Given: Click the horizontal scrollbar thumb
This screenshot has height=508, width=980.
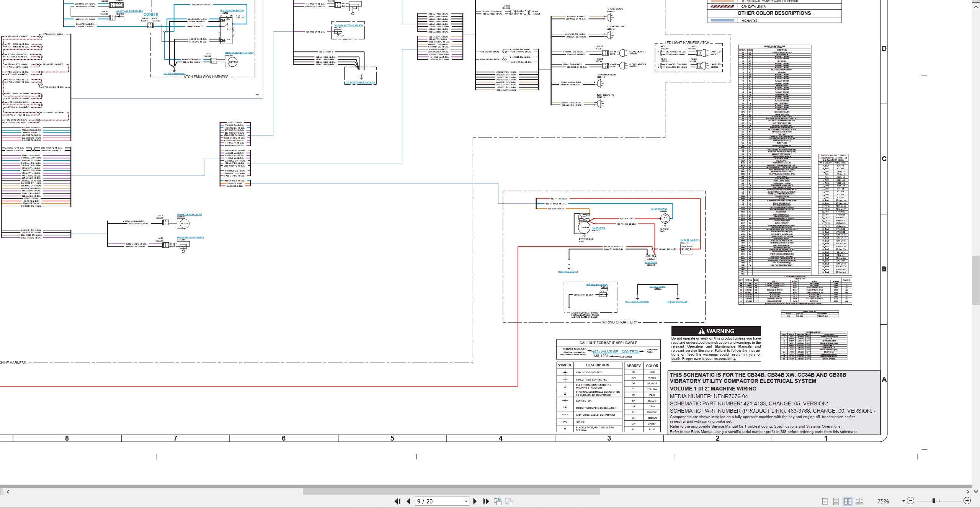Looking at the screenshot, I should click(451, 491).
